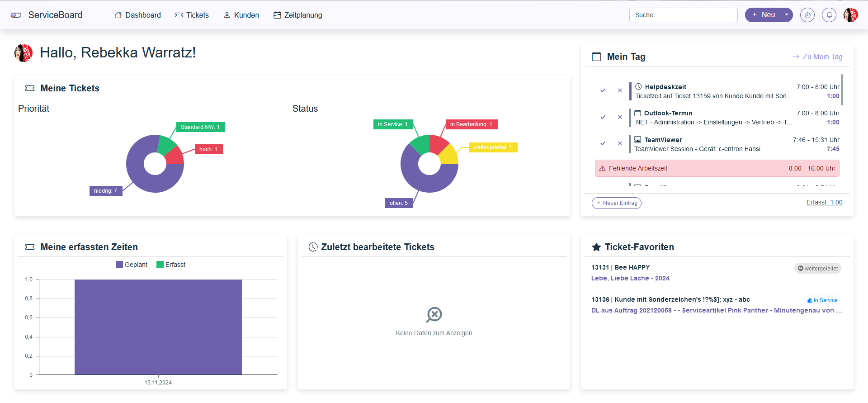This screenshot has width=868, height=403.
Task: Toggle the Erfasst legend series
Action: pyautogui.click(x=171, y=265)
